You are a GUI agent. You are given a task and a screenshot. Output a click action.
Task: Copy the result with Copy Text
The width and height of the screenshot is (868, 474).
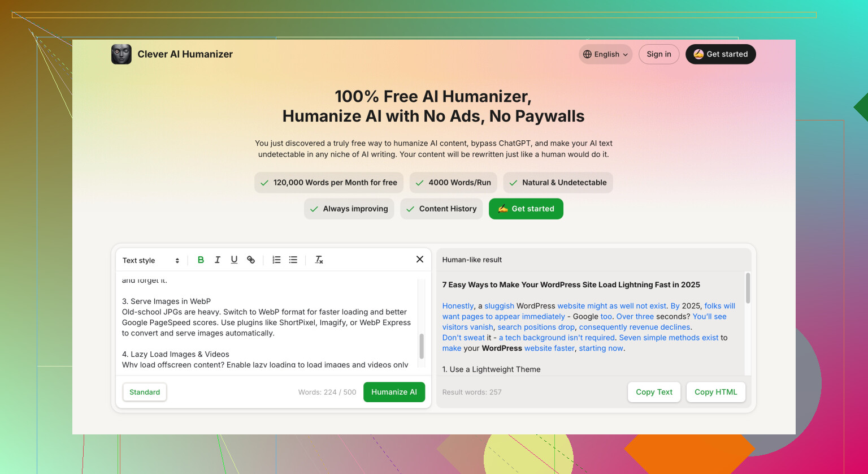654,392
